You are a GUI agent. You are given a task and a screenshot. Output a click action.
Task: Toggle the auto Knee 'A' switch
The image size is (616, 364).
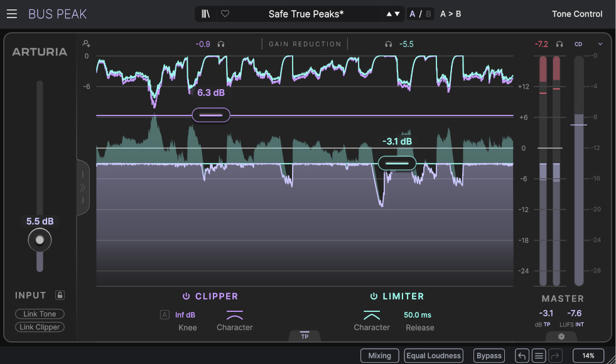point(165,314)
